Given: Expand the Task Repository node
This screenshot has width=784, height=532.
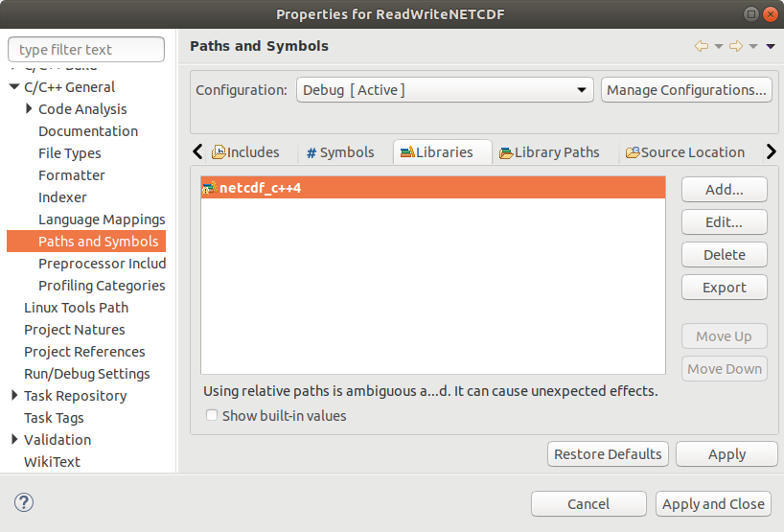Looking at the screenshot, I should (14, 396).
